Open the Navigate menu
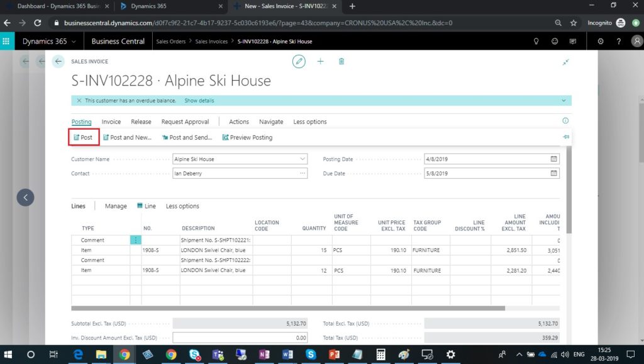The width and height of the screenshot is (644, 364). click(x=271, y=122)
